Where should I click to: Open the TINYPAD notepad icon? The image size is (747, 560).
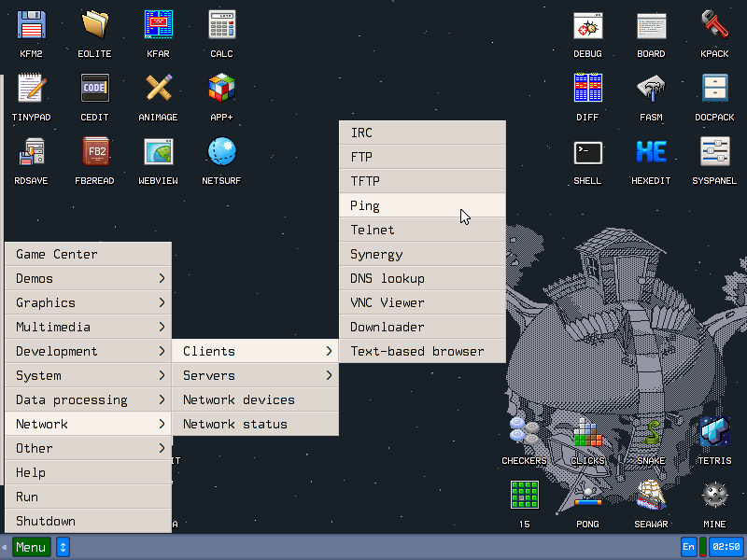tap(32, 88)
